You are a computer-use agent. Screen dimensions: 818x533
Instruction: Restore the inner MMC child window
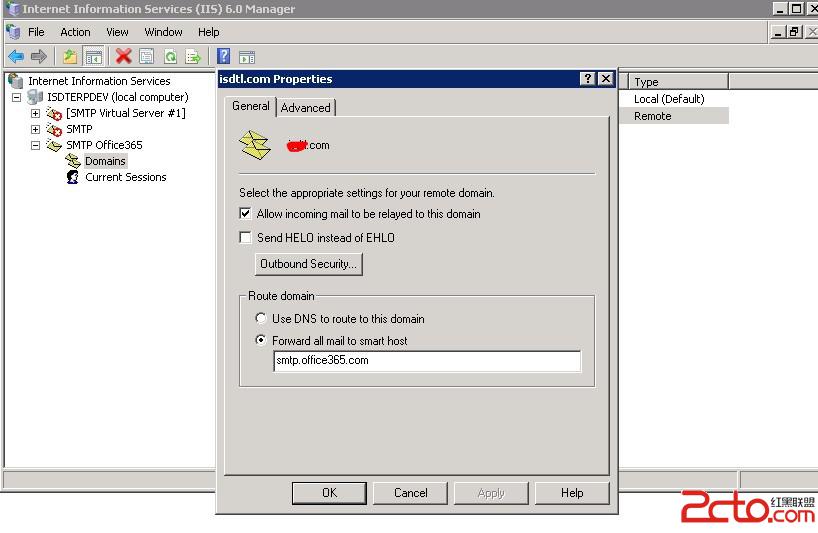[x=795, y=32]
